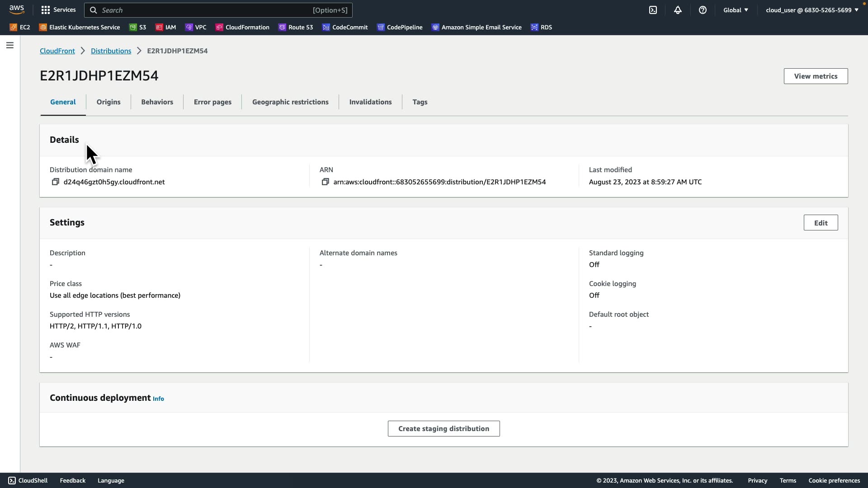The width and height of the screenshot is (868, 488).
Task: Click Create staging distribution button
Action: pyautogui.click(x=443, y=428)
